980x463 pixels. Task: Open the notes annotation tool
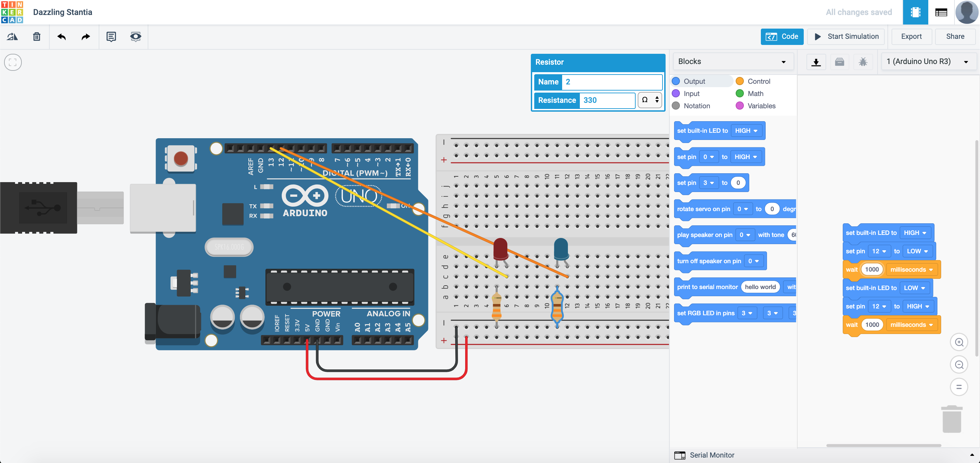111,36
